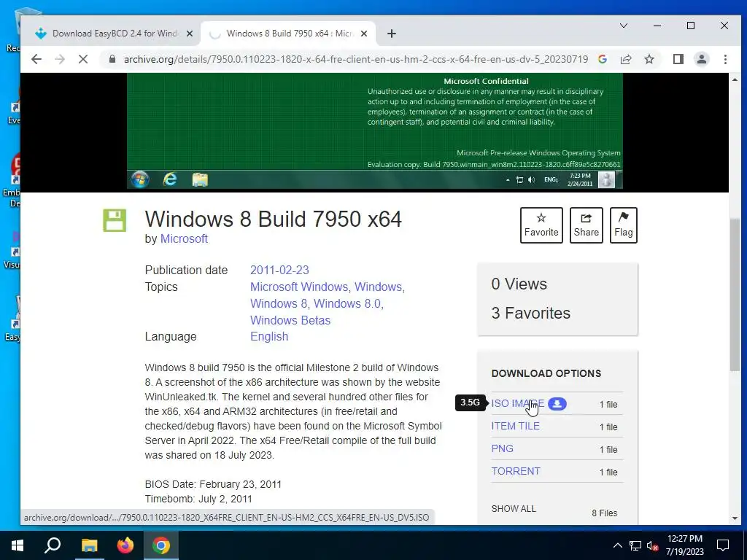The image size is (747, 560).
Task: Click the greyed-out forward navigation arrow
Action: tap(60, 59)
